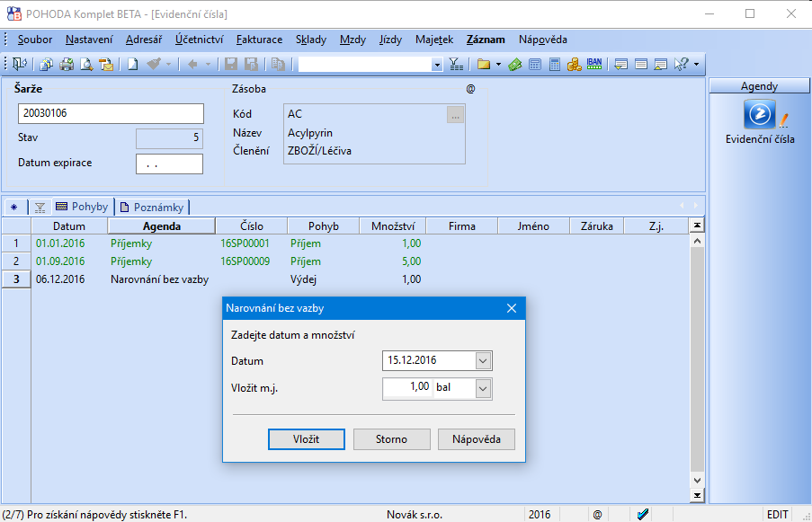Click the Datum field showing 15.12.2016

coord(429,360)
